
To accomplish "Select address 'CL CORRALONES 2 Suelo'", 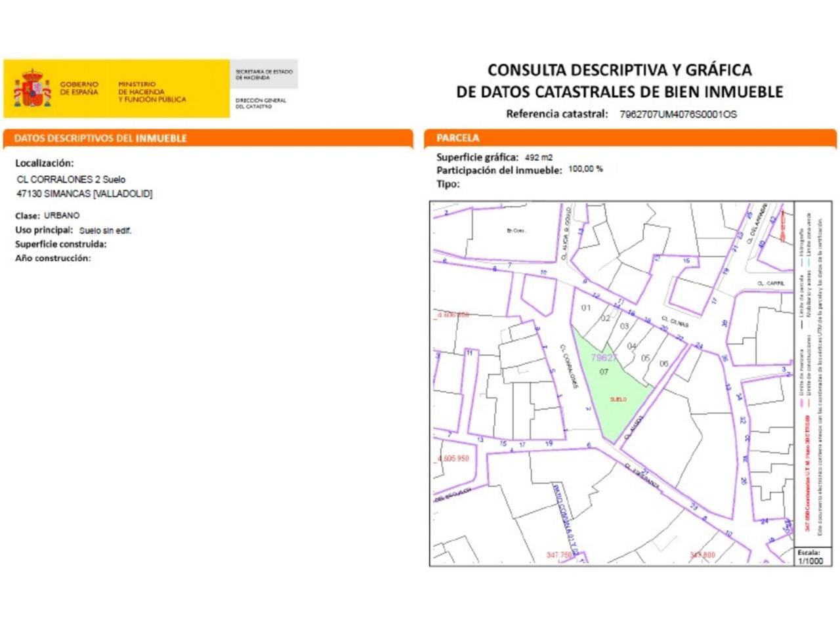I will (x=71, y=179).
